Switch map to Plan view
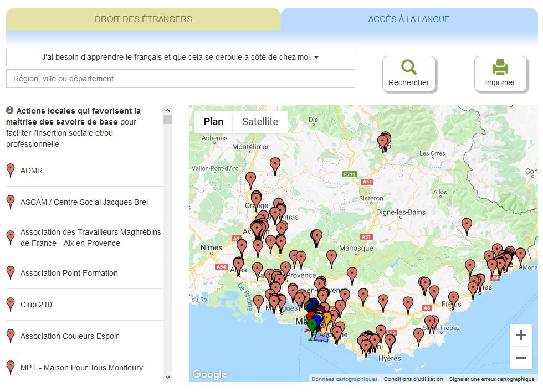 pyautogui.click(x=213, y=122)
